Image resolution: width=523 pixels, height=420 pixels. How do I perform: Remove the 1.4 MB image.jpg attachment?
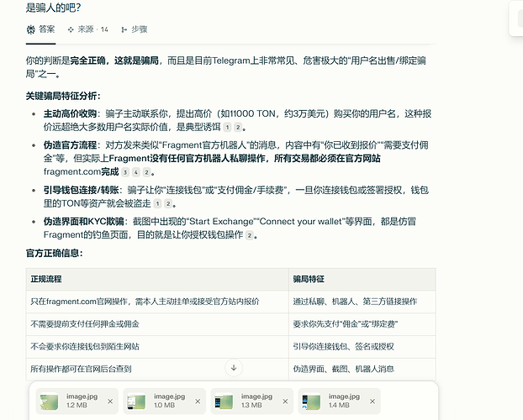pos(372,402)
